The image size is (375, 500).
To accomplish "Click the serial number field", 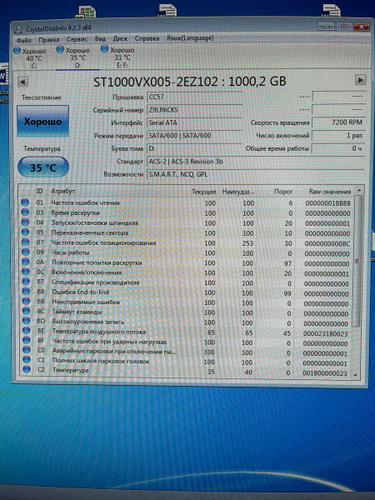I will point(194,110).
